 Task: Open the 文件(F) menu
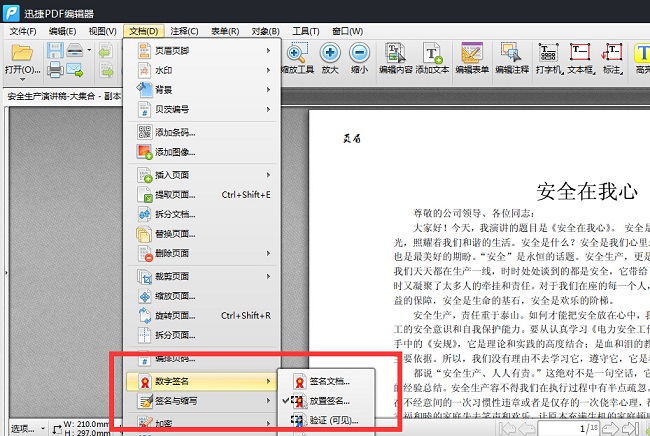23,31
